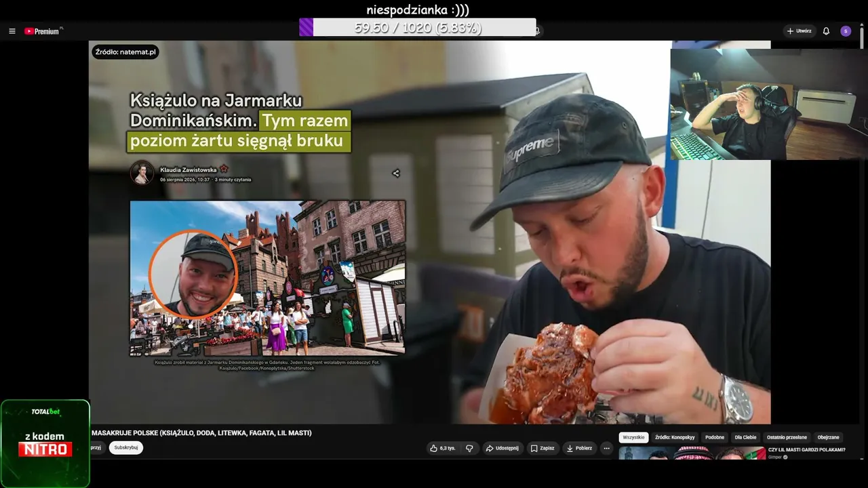Click the Źródło: natemat.pl source label
The width and height of the screenshot is (868, 488).
[x=125, y=52]
